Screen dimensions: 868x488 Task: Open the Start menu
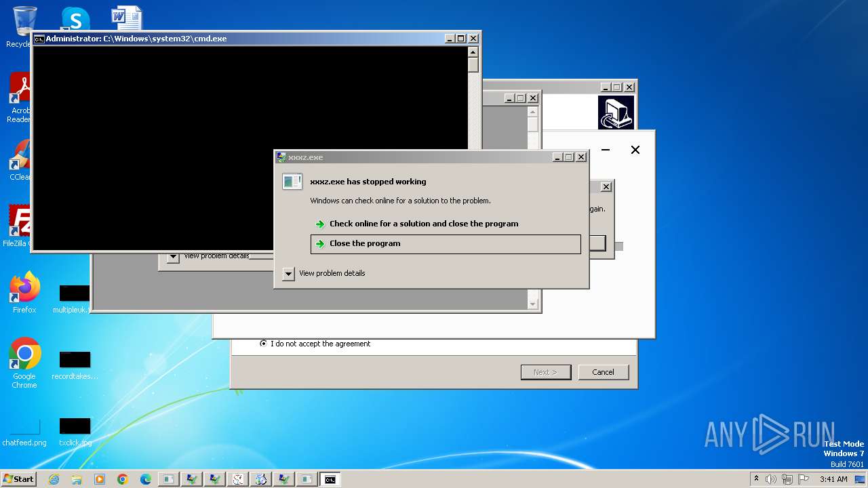(18, 479)
